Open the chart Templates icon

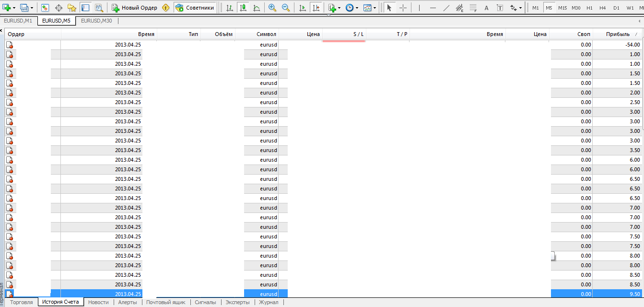(x=367, y=8)
